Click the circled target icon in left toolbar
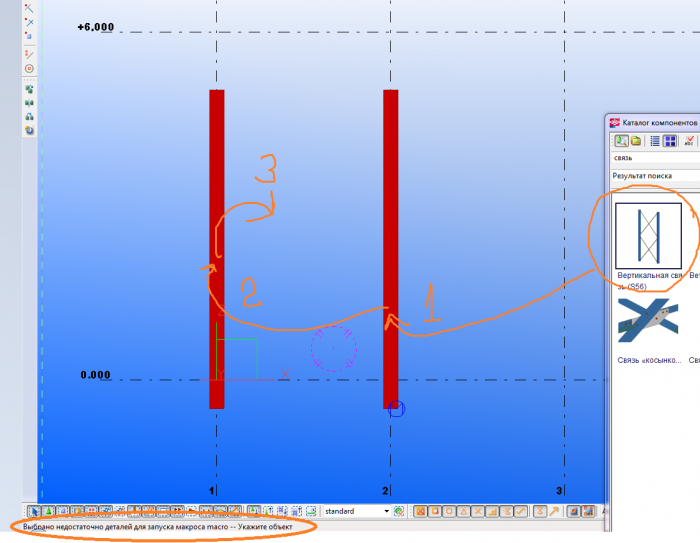This screenshot has height=543, width=700. (29, 69)
